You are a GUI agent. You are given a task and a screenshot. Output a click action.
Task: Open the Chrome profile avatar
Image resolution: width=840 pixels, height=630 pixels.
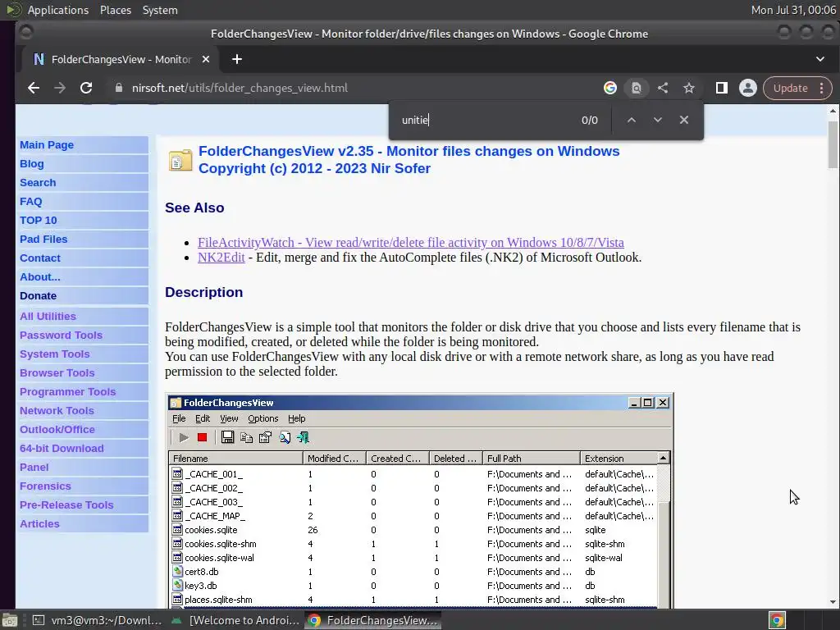pyautogui.click(x=748, y=88)
